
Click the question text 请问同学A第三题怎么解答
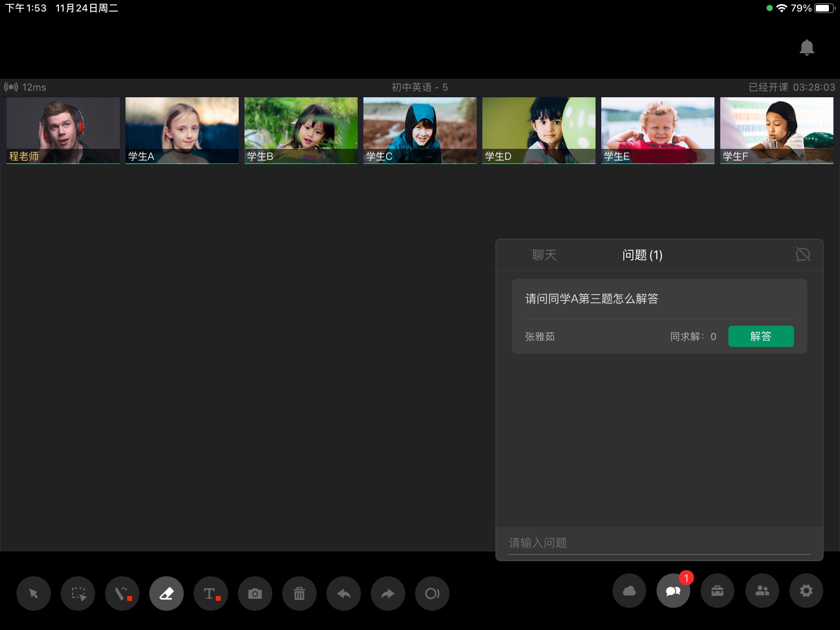[x=592, y=299]
